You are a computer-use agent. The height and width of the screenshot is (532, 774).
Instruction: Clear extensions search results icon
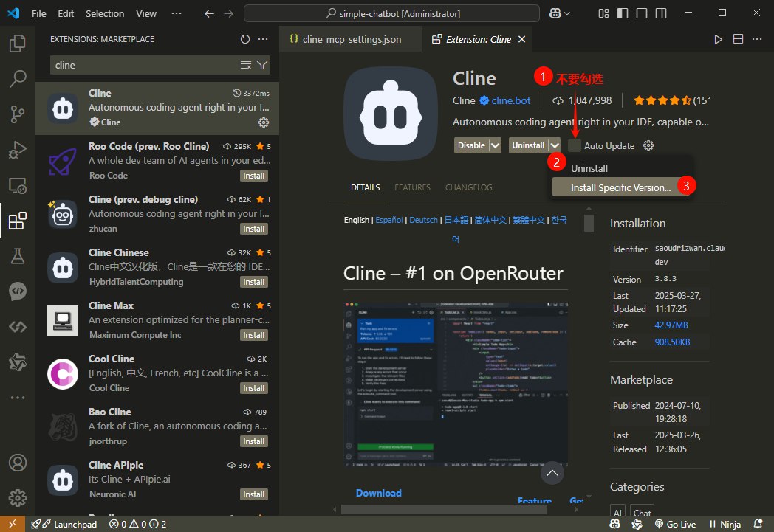coord(246,65)
